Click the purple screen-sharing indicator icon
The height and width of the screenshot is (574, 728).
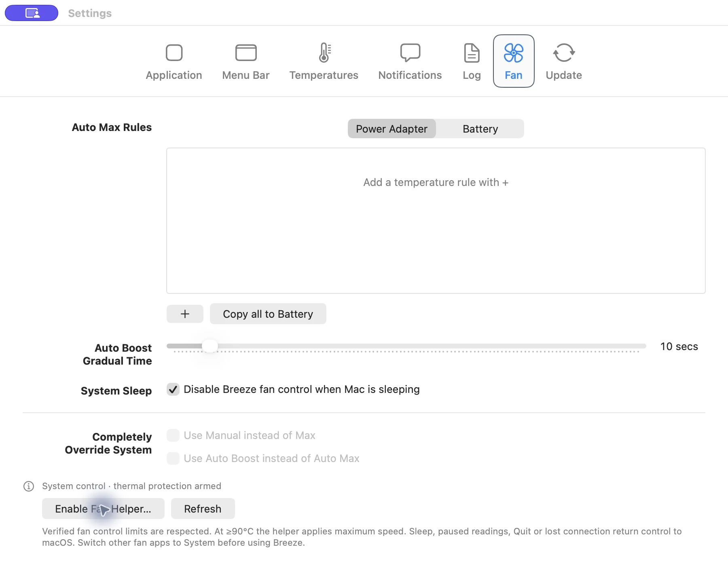click(x=32, y=13)
